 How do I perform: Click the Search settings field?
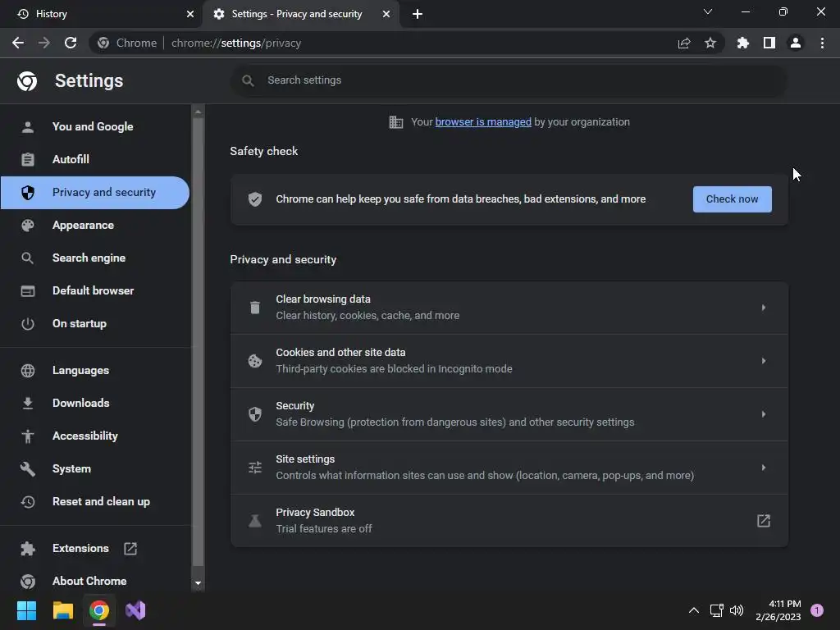tap(509, 80)
